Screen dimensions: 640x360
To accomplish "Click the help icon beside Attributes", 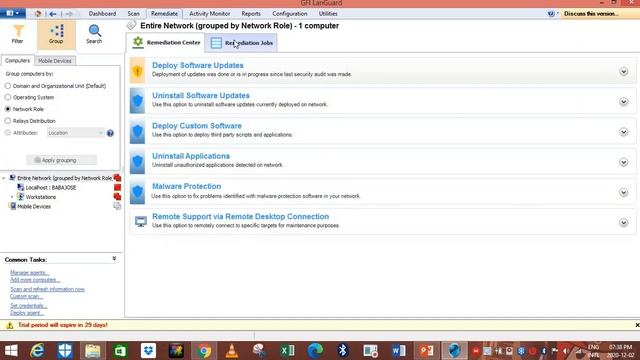I will point(110,133).
